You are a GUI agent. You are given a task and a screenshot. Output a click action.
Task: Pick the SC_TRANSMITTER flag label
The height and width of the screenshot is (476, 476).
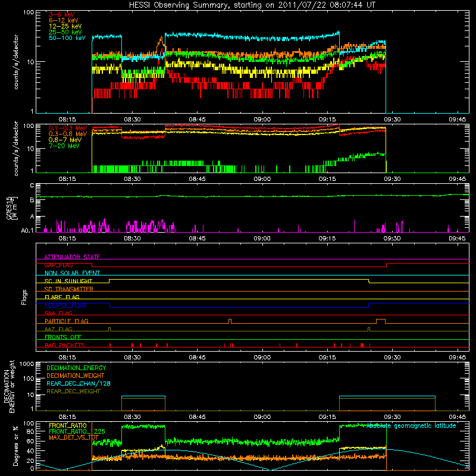(68, 289)
